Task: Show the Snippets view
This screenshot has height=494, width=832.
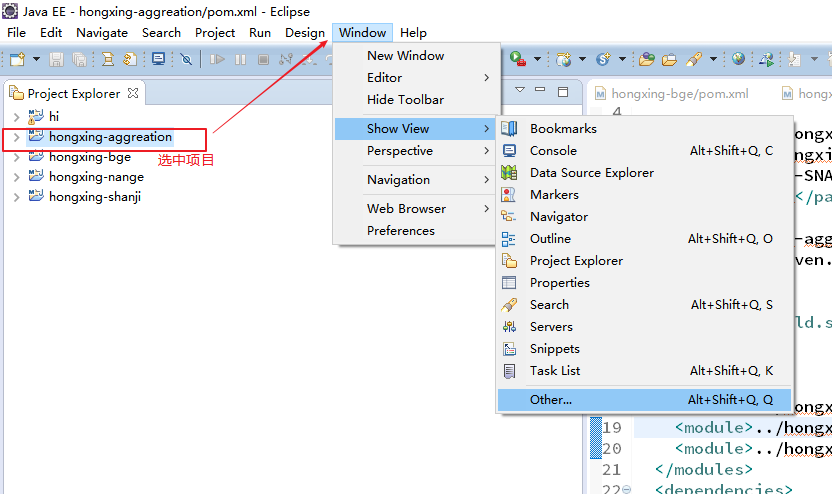Action: [644, 349]
